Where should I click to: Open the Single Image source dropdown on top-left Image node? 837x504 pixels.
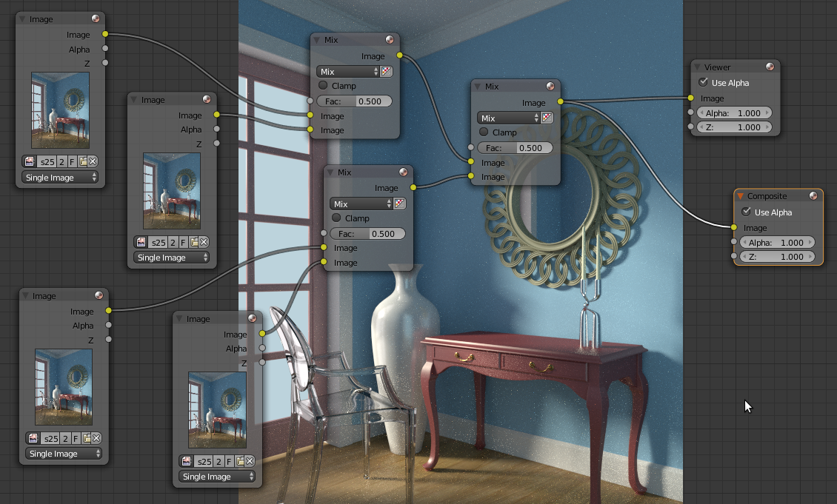[61, 178]
